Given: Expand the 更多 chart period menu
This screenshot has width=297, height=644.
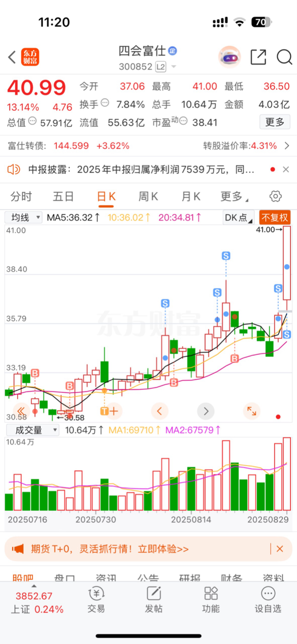Looking at the screenshot, I should 234,197.
